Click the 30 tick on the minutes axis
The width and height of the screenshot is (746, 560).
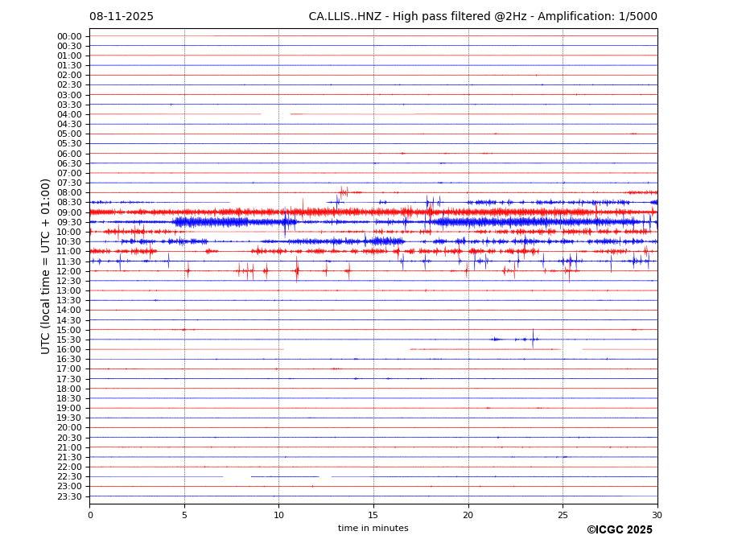tap(657, 515)
